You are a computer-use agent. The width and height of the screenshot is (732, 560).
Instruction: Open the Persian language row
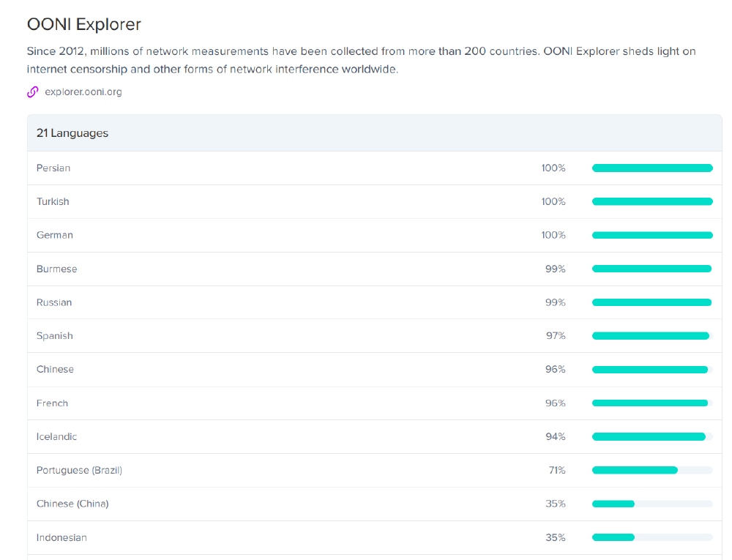(x=53, y=168)
